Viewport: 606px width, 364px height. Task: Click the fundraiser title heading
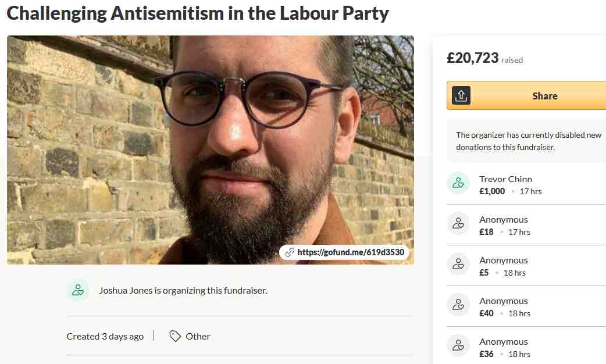click(x=198, y=13)
